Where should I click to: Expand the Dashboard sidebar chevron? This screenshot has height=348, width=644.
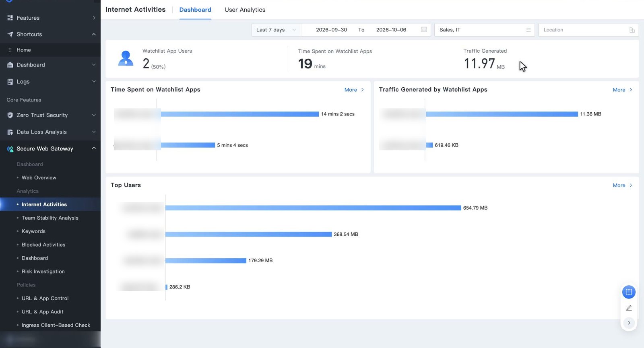94,65
